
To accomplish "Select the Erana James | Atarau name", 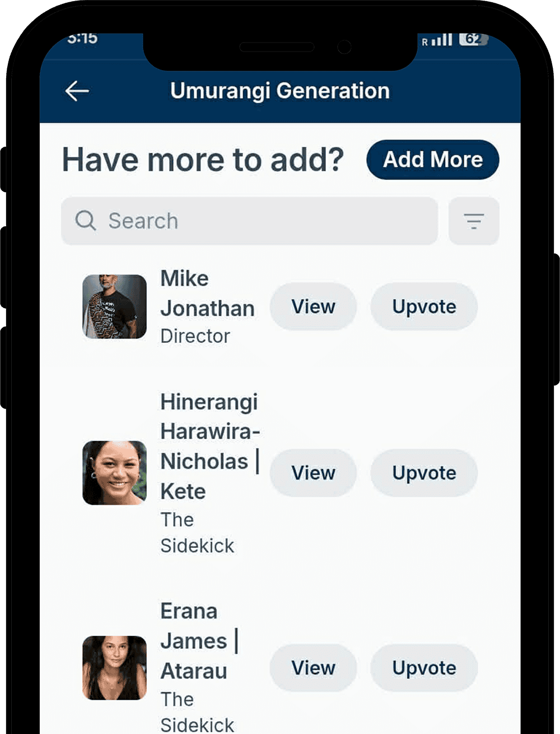I will tap(199, 641).
